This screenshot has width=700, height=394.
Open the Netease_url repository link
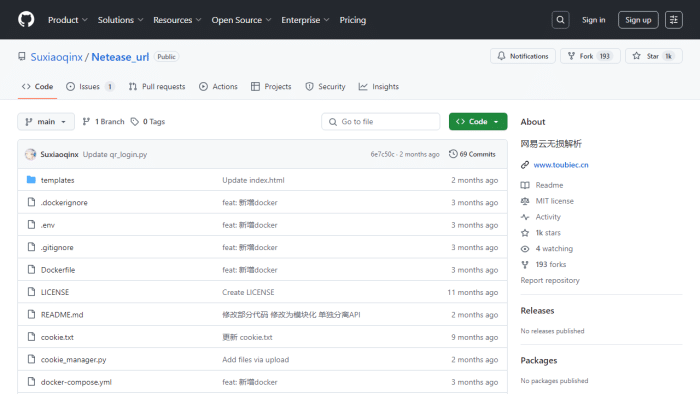tap(120, 57)
